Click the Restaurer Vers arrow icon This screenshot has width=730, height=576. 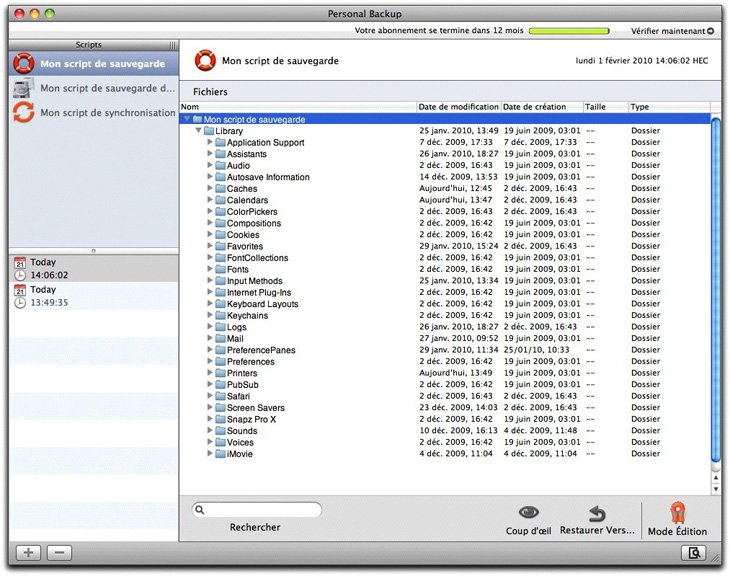(x=597, y=514)
